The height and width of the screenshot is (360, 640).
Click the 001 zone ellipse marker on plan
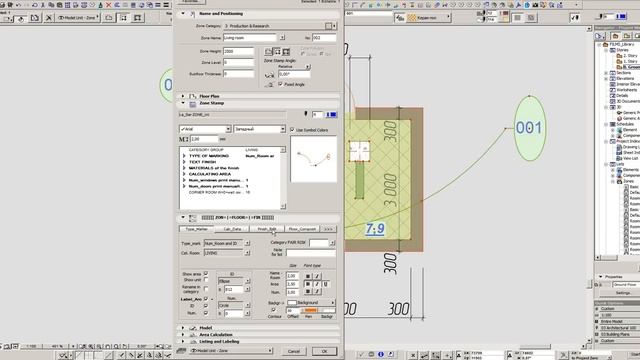coord(529,128)
